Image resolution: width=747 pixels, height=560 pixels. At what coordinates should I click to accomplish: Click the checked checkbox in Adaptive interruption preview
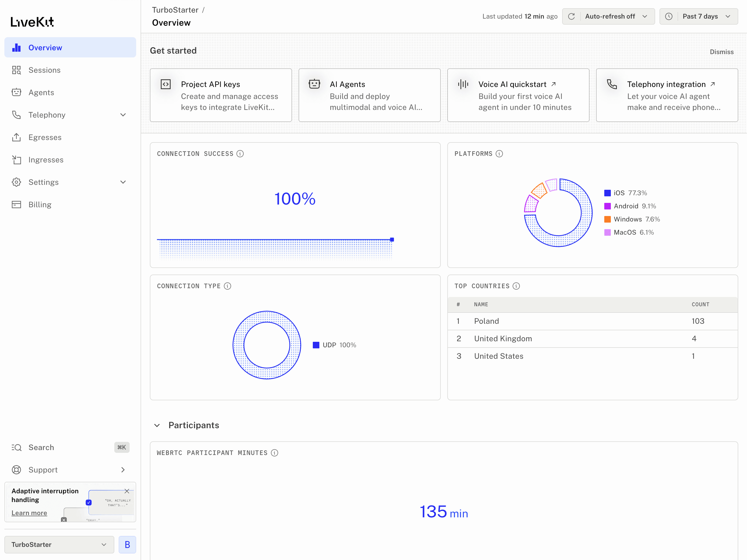coord(89,502)
